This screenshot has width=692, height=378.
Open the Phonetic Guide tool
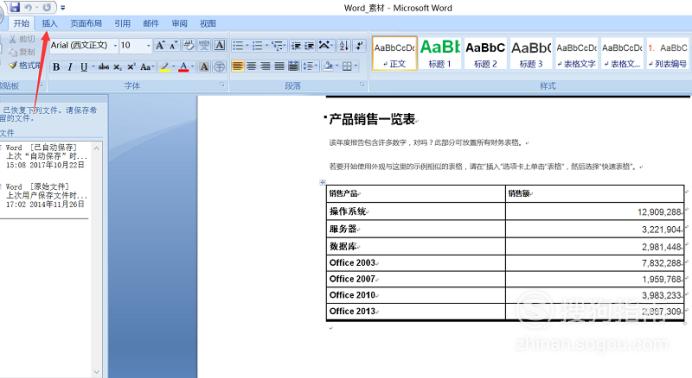click(204, 45)
